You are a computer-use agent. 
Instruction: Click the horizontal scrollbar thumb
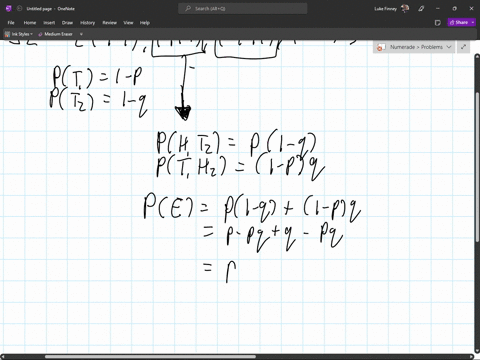[151, 357]
